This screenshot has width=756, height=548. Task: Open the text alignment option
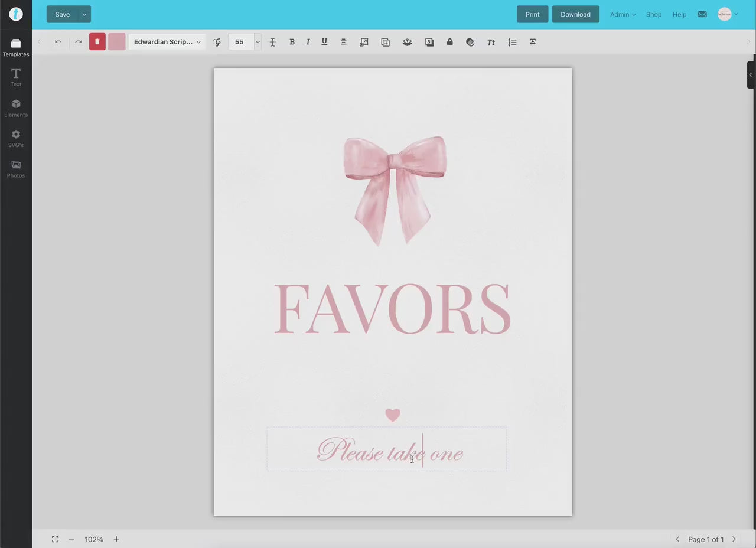(x=343, y=42)
